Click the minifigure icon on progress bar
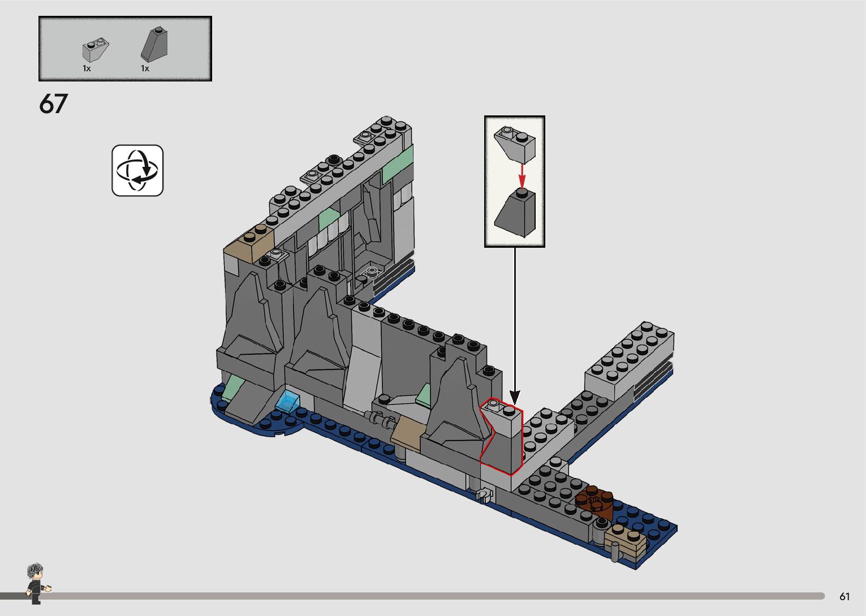 pyautogui.click(x=37, y=583)
